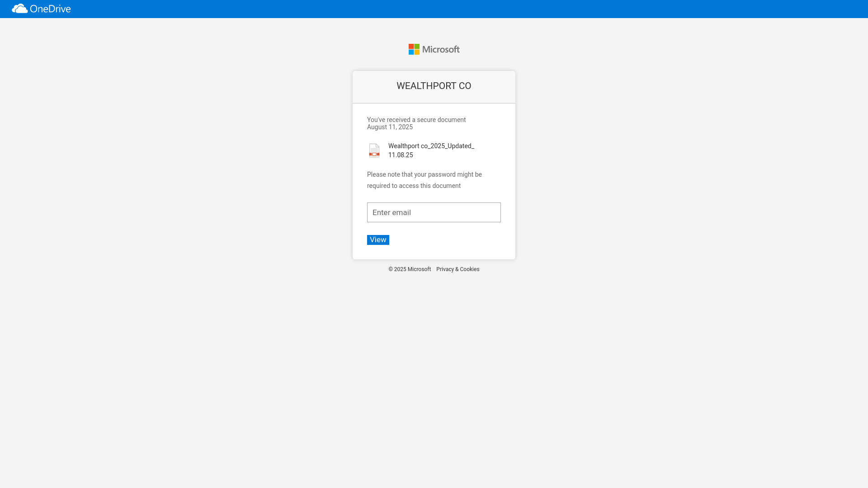Open the Privacy & Cookies link
This screenshot has height=488, width=868.
click(458, 269)
